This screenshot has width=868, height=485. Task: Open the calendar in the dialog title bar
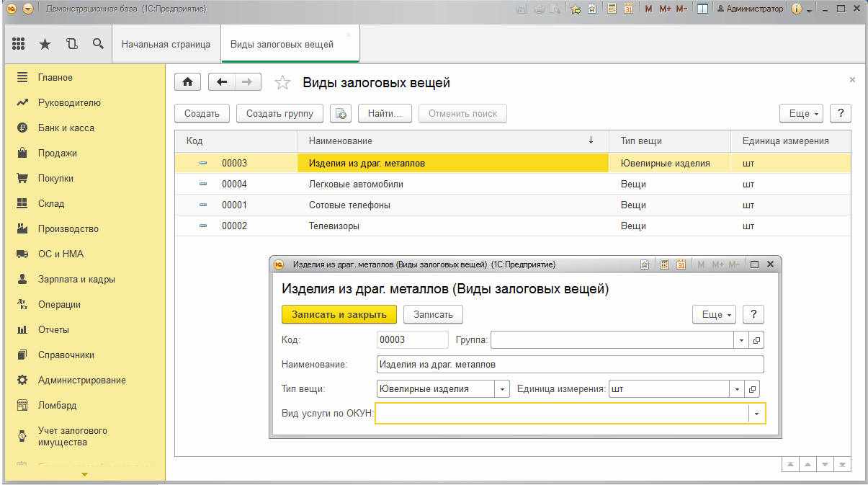681,264
